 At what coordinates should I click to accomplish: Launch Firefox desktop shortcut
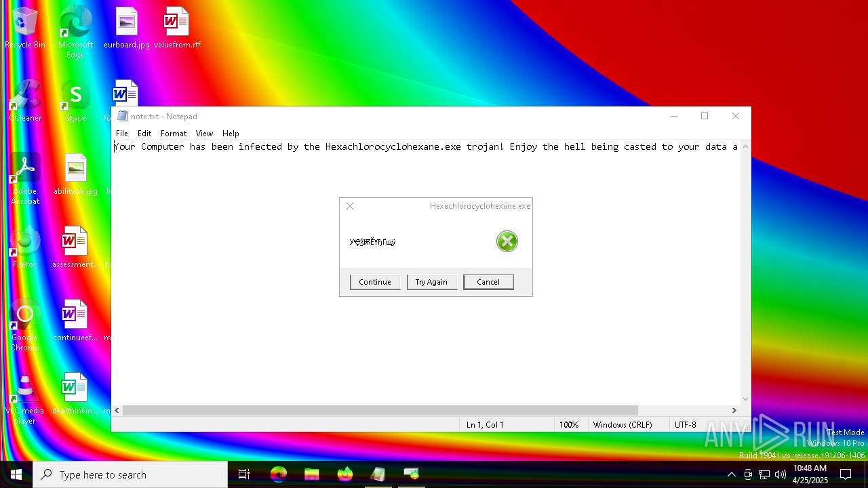pos(25,248)
